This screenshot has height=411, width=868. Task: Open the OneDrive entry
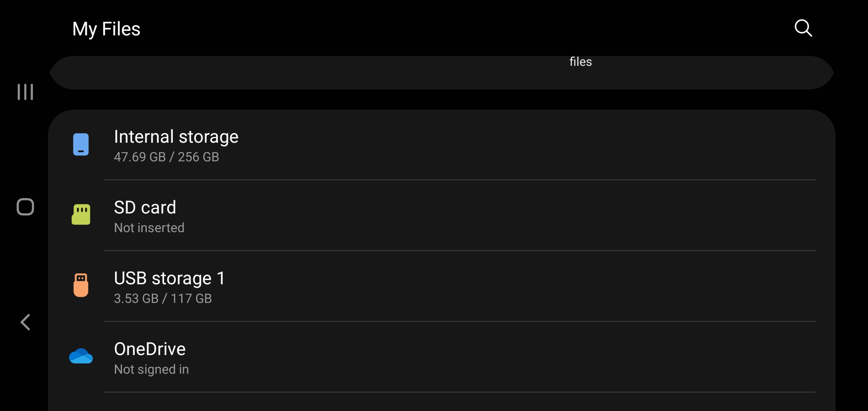coord(442,357)
